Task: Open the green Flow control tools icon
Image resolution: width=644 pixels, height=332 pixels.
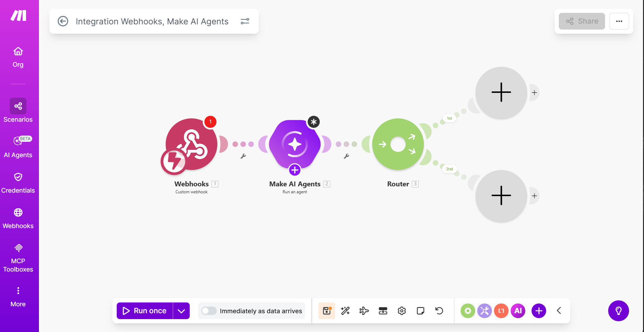Action: [468, 311]
